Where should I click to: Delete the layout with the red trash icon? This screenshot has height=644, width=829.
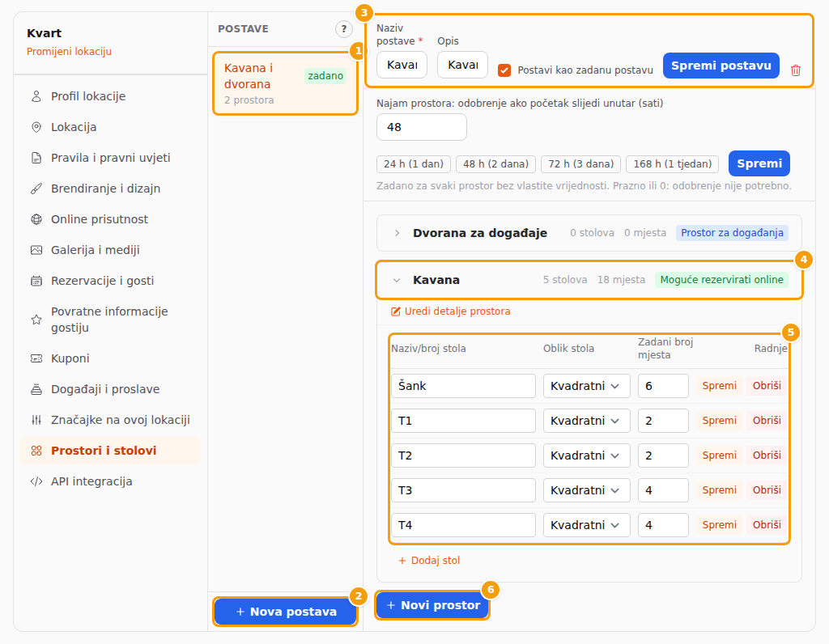[795, 70]
